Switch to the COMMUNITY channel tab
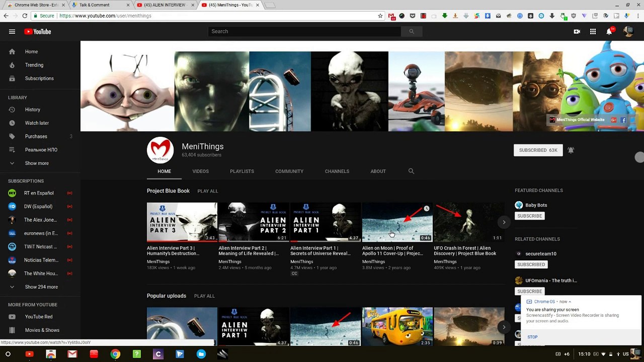Image resolution: width=644 pixels, height=362 pixels. pyautogui.click(x=289, y=171)
